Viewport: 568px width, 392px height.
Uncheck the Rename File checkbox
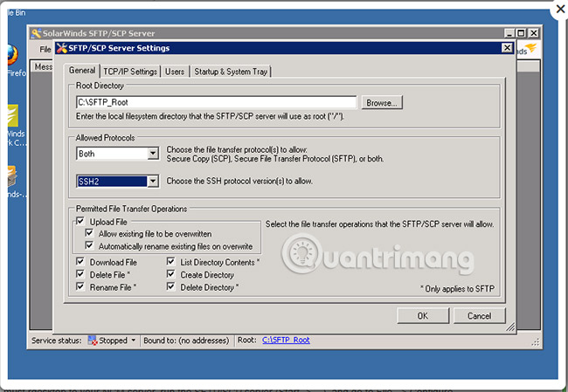pyautogui.click(x=80, y=286)
